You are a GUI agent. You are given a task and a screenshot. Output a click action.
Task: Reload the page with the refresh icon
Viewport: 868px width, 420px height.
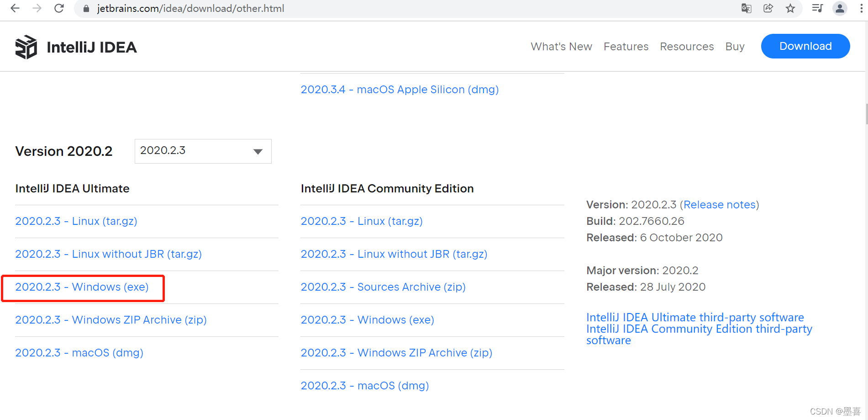[59, 8]
